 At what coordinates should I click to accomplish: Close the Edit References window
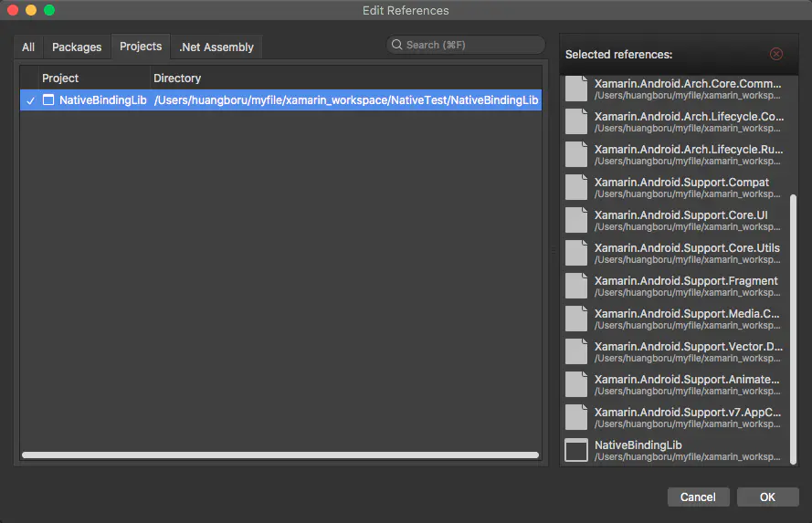pyautogui.click(x=13, y=10)
